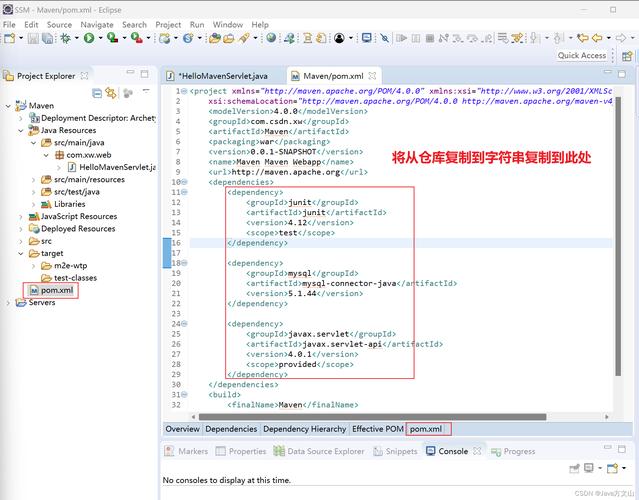The image size is (639, 500).
Task: Click the Debug bug icon
Action: point(65,38)
